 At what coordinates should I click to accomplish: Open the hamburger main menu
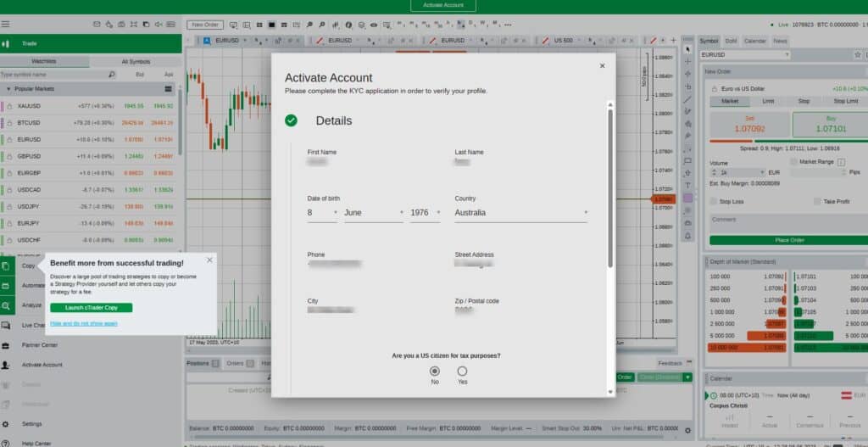coord(6,25)
